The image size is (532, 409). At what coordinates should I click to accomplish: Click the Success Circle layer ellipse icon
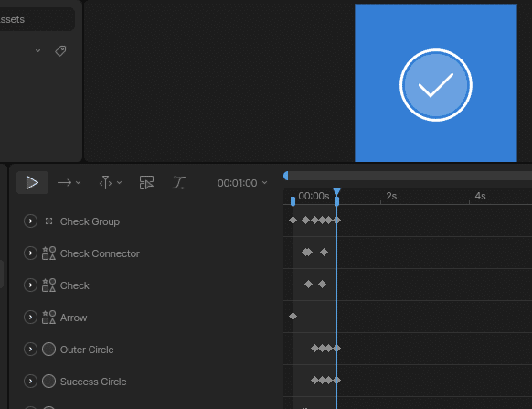48,382
